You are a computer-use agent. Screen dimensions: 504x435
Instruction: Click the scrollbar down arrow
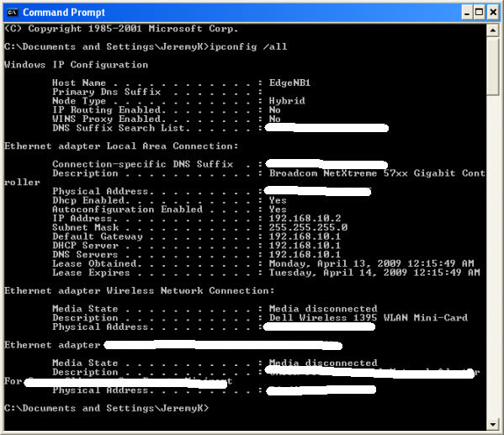click(x=492, y=425)
